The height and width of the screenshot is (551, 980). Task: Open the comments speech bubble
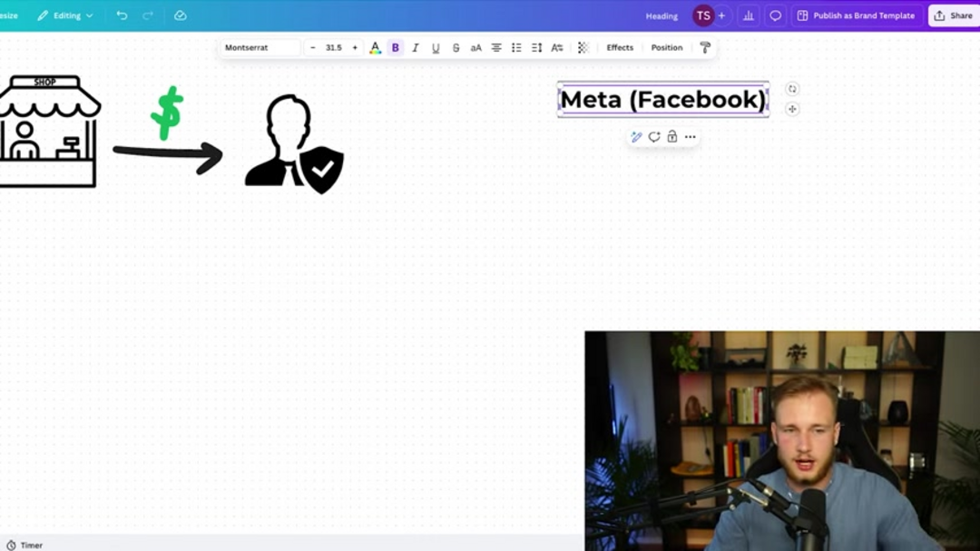[775, 15]
